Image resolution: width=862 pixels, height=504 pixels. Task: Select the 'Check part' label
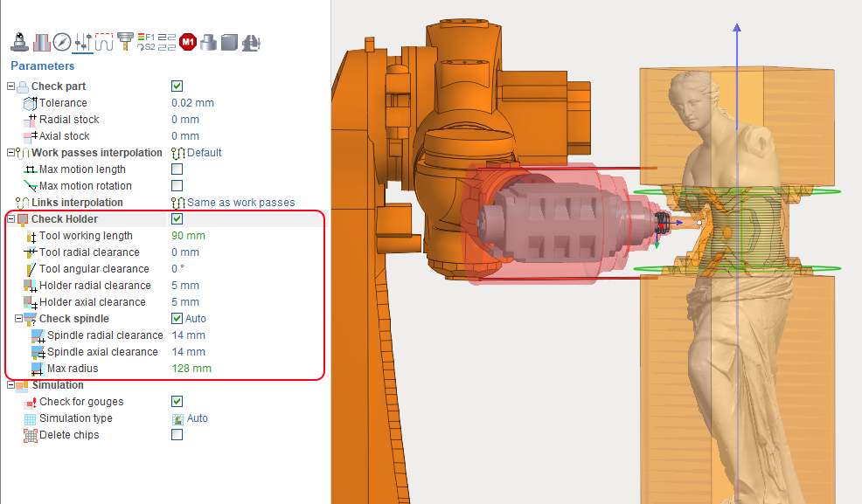59,86
